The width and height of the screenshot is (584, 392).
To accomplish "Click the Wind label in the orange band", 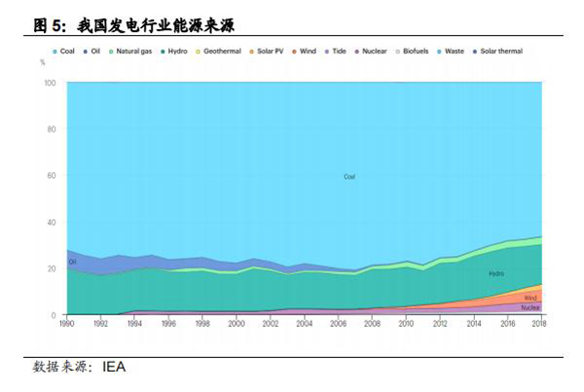I will pyautogui.click(x=529, y=298).
